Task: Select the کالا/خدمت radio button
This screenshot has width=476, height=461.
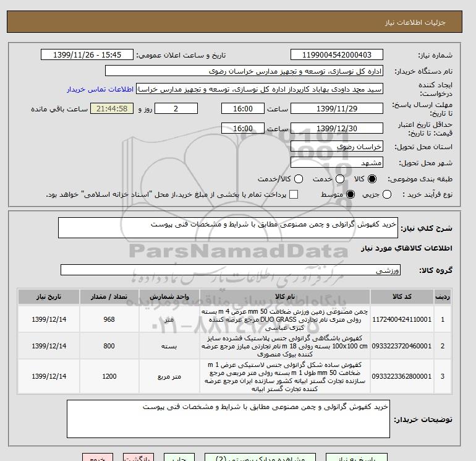Action: (299, 179)
